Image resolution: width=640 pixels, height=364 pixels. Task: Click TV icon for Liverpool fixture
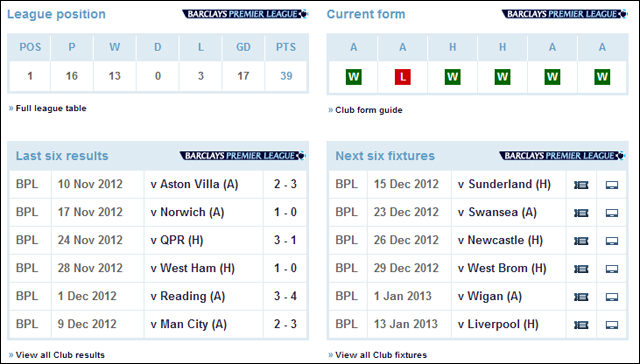[x=611, y=325]
